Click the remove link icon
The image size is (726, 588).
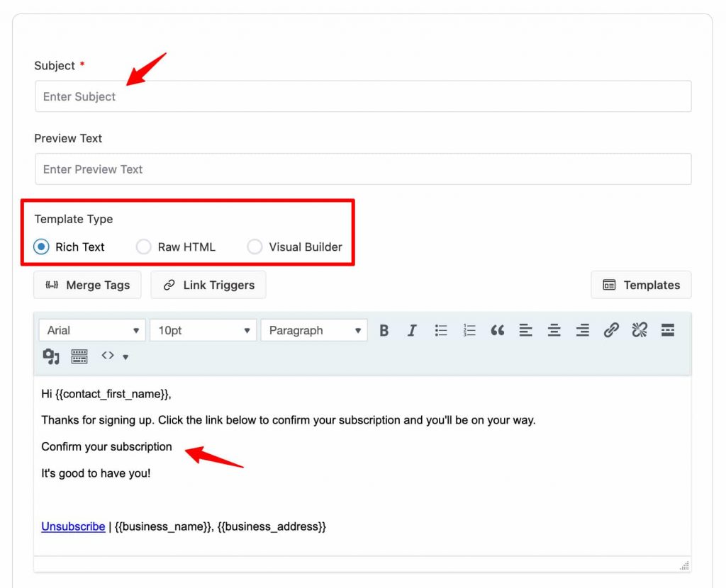tap(640, 330)
